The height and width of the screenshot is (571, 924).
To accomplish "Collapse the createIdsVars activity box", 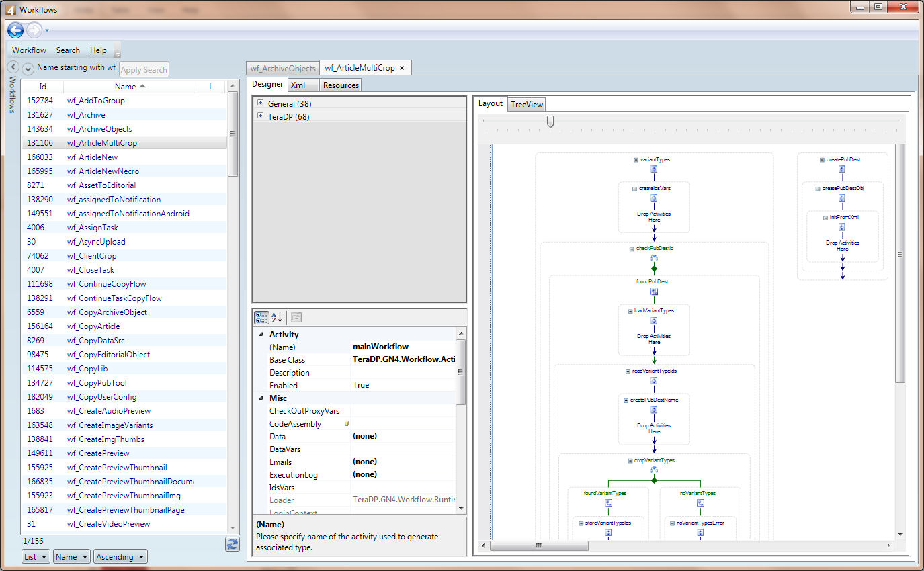I will 634,189.
